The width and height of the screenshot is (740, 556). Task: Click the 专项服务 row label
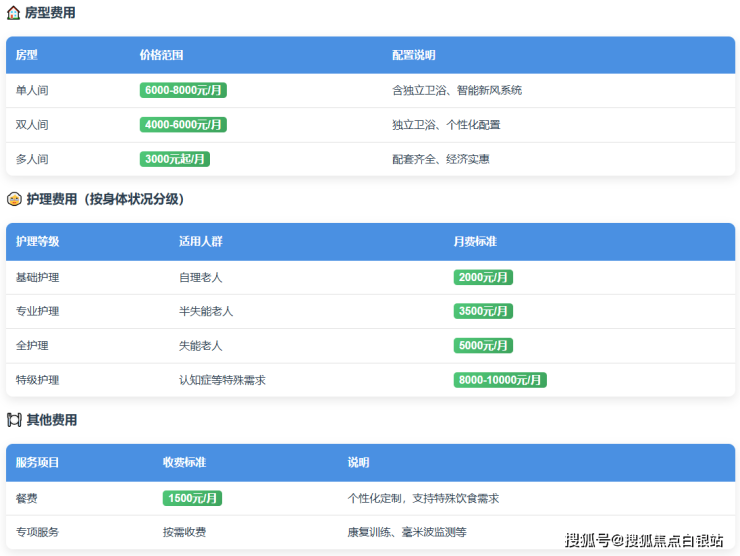click(38, 532)
